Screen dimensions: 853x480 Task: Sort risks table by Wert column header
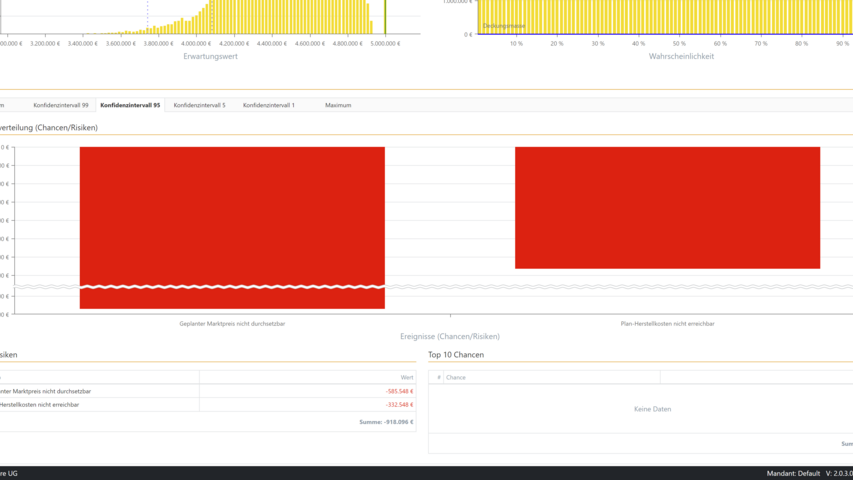pyautogui.click(x=406, y=377)
